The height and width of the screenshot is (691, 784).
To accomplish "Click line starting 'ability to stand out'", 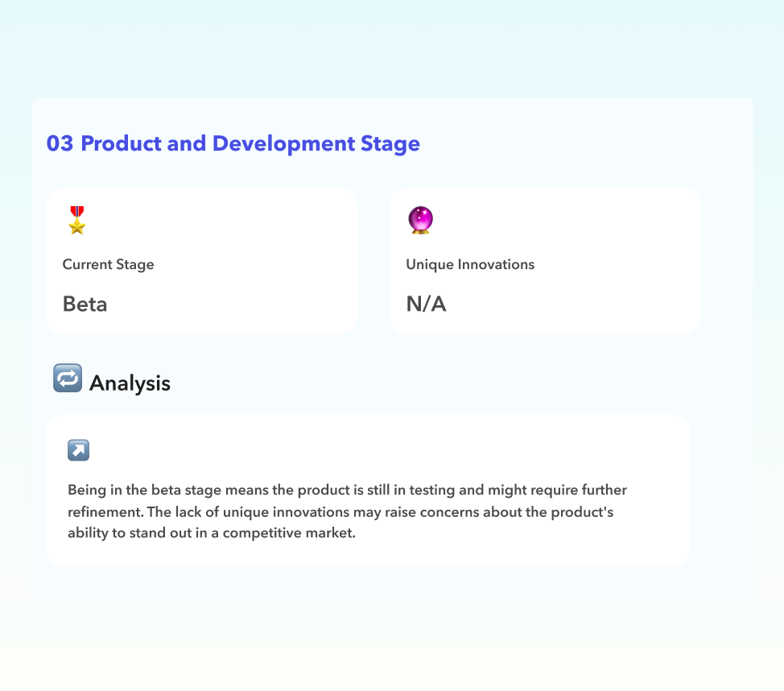I will click(211, 533).
